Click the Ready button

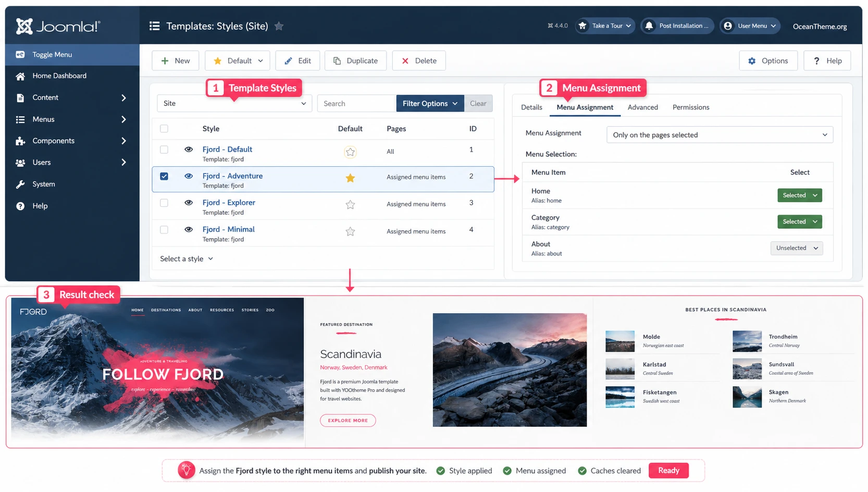[x=668, y=471]
